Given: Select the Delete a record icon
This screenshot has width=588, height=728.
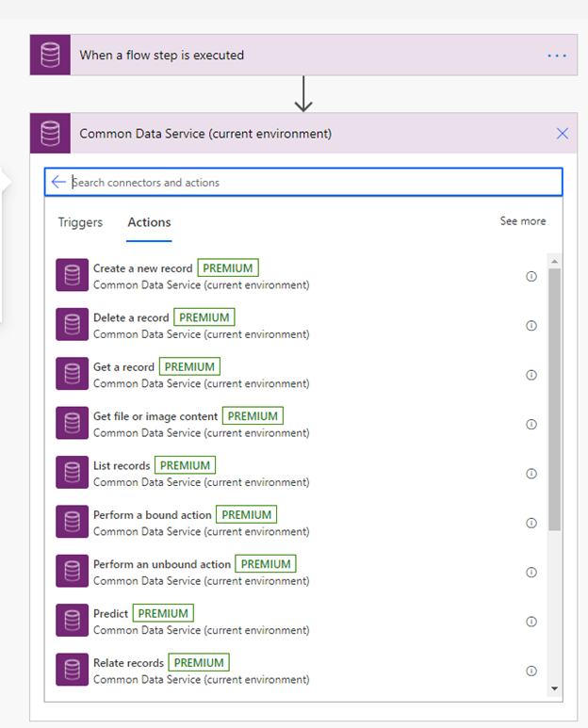Looking at the screenshot, I should 72,324.
